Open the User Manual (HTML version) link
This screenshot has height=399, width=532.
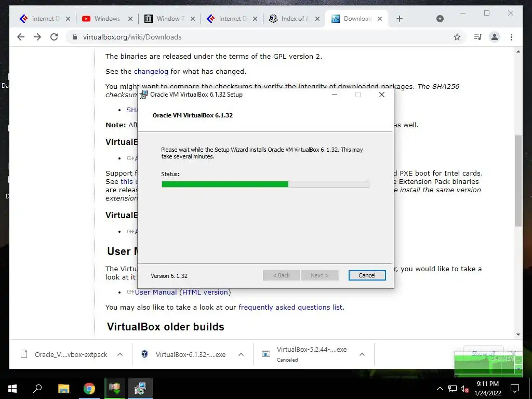(x=183, y=292)
